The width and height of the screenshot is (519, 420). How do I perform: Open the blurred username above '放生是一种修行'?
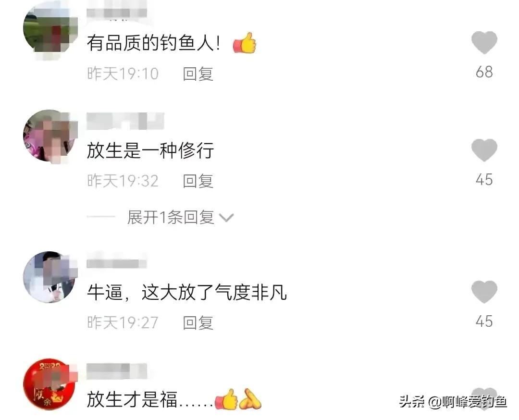(x=125, y=121)
